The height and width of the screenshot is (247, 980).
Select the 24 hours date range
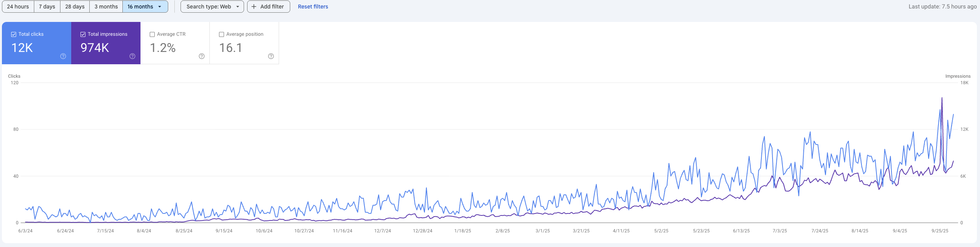(x=18, y=7)
